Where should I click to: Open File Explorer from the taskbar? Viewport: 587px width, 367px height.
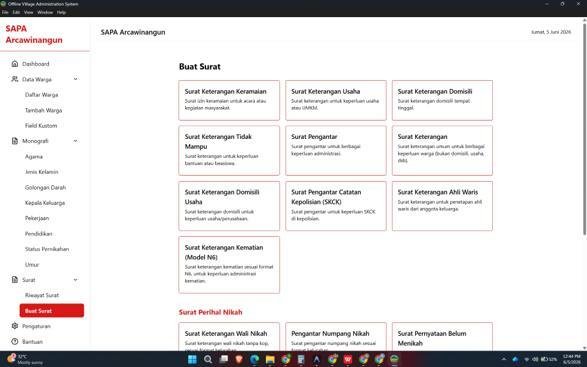(270, 360)
